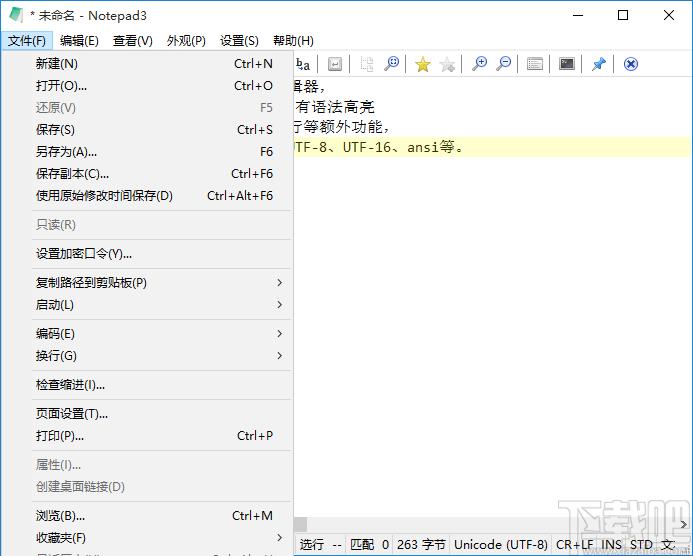Click the zoom out magnifier icon
This screenshot has width=693, height=556.
[503, 64]
